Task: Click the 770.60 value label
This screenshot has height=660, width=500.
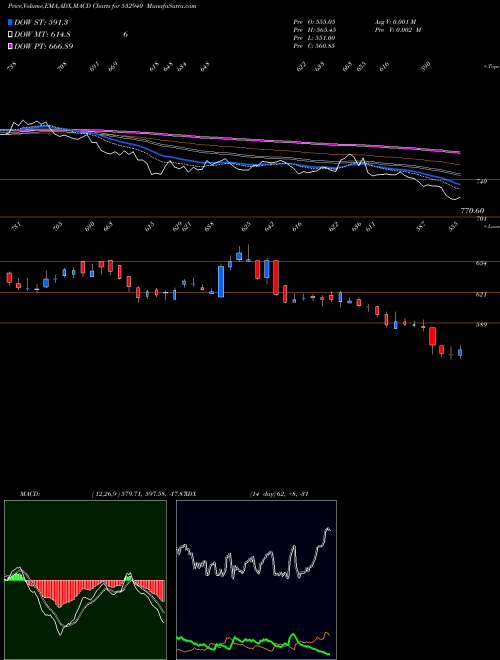Action: pos(473,210)
